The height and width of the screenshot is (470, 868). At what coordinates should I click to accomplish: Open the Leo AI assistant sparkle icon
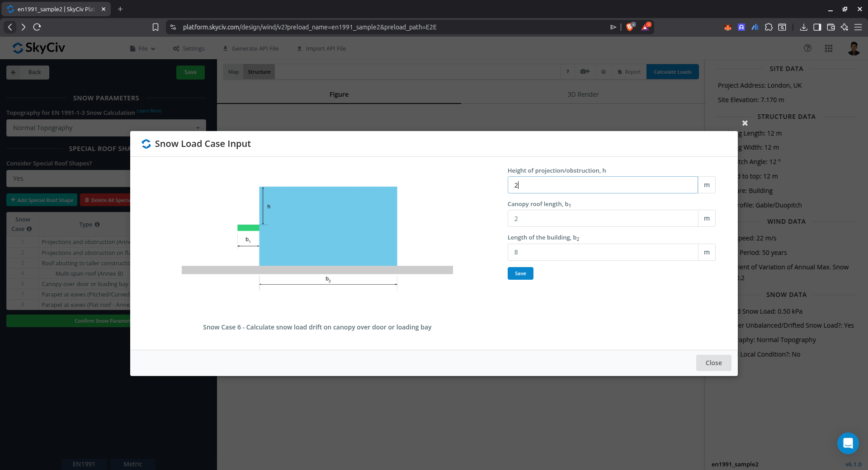(844, 27)
